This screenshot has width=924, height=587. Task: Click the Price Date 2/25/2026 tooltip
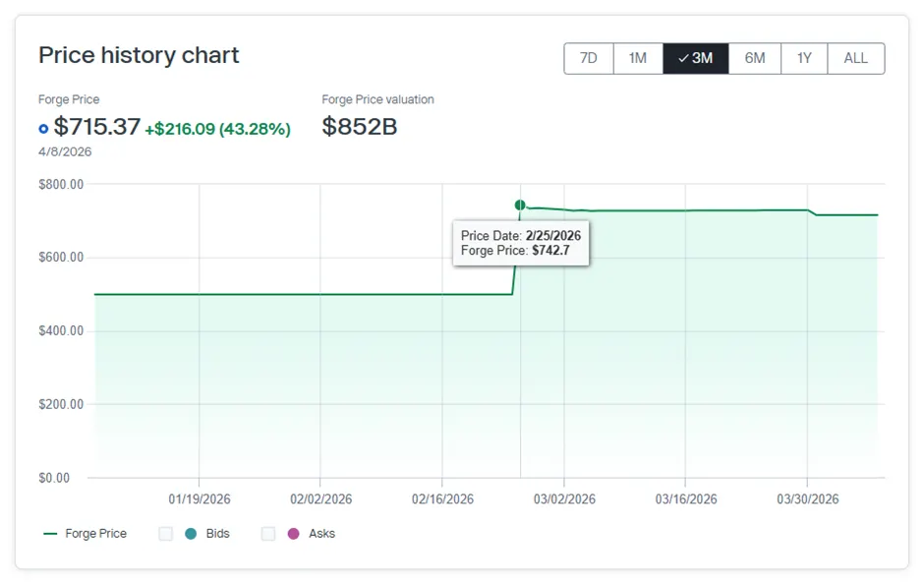521,243
